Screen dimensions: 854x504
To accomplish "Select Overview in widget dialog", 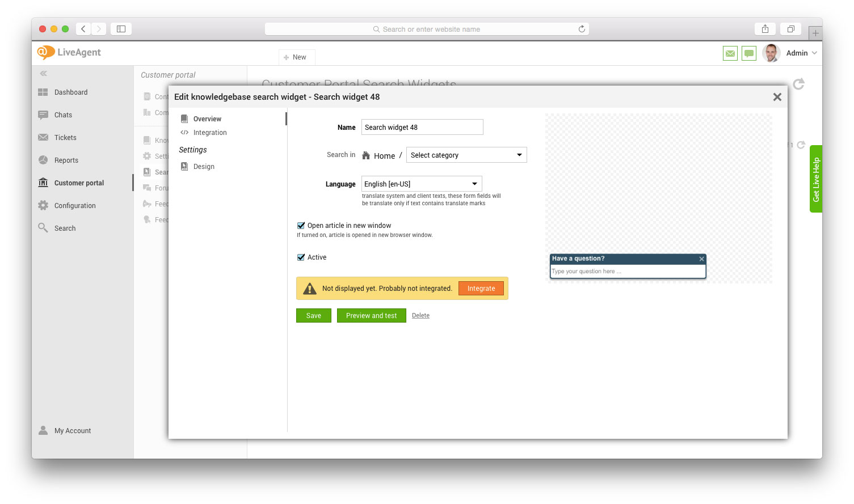I will (207, 119).
